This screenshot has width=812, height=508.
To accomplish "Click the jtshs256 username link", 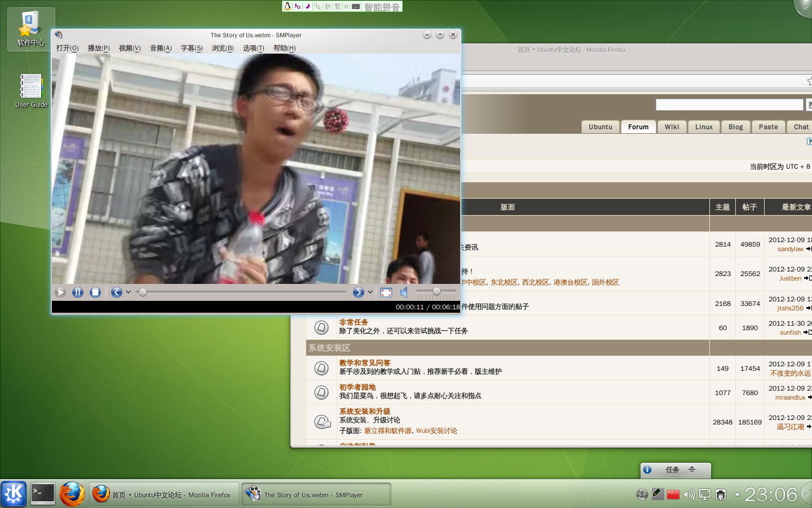I will pyautogui.click(x=790, y=308).
